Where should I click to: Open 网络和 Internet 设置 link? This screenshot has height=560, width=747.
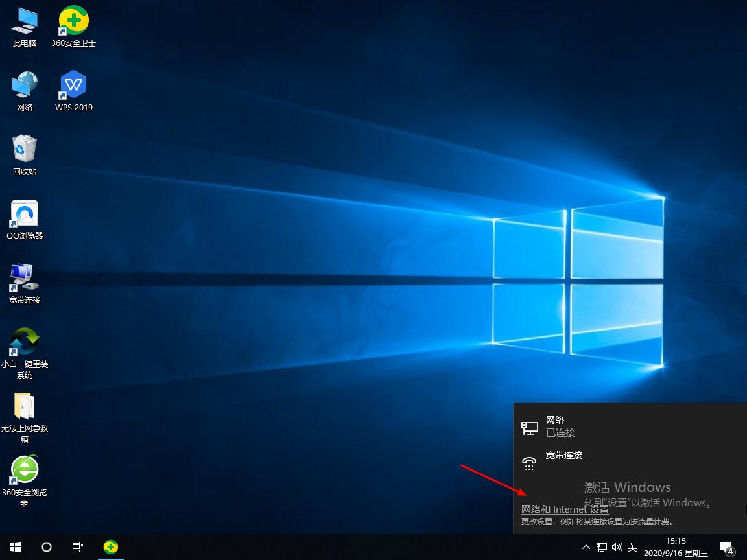click(x=564, y=509)
